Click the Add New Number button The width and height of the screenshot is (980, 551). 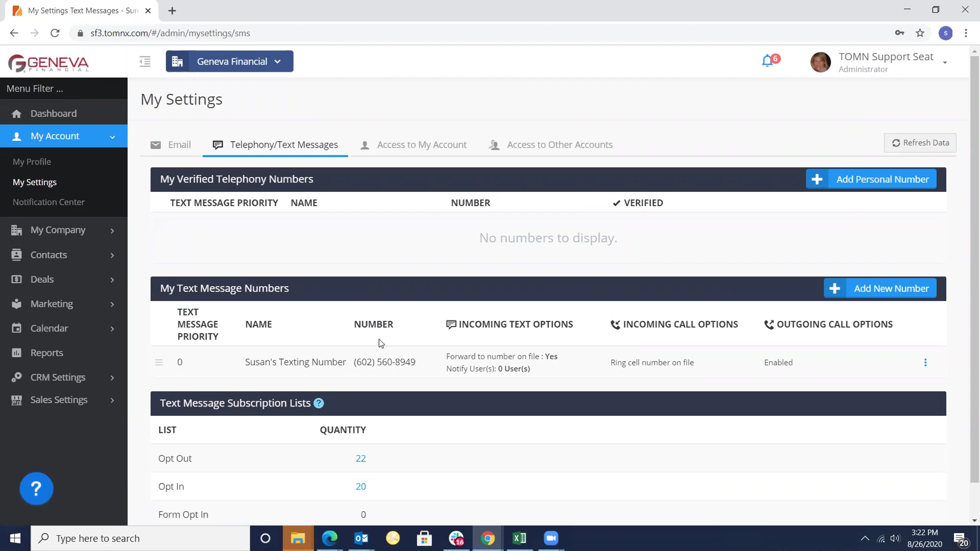[x=880, y=289]
